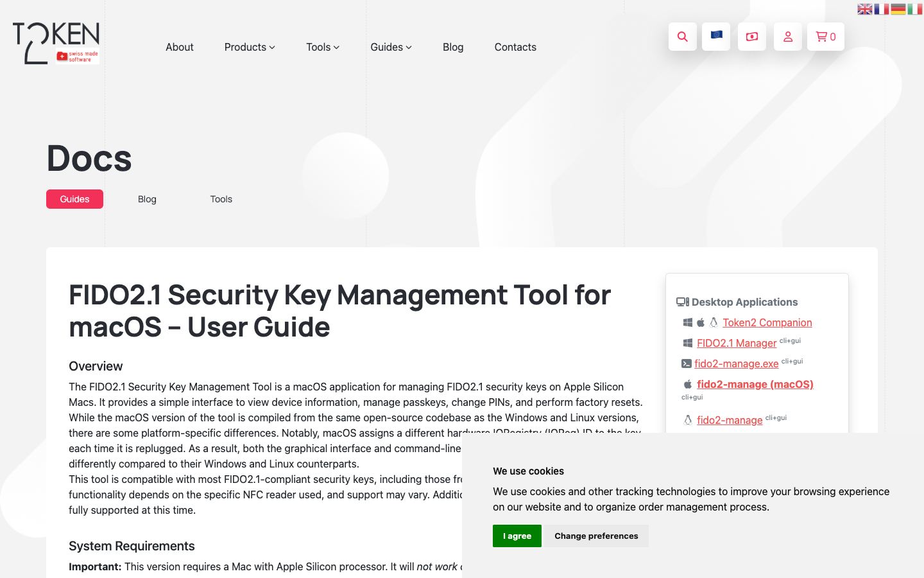924x578 pixels.
Task: Switch language via the UK flag
Action: 865,9
